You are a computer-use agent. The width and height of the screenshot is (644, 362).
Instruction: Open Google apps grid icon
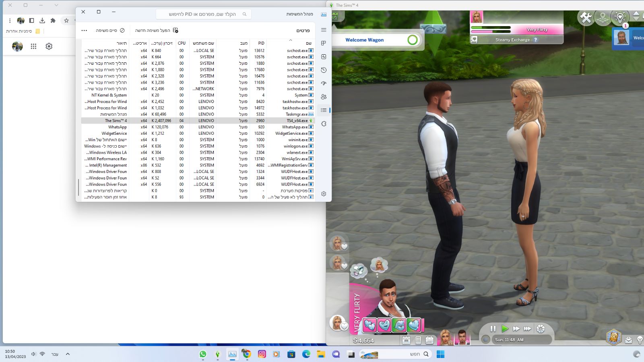[x=33, y=46]
